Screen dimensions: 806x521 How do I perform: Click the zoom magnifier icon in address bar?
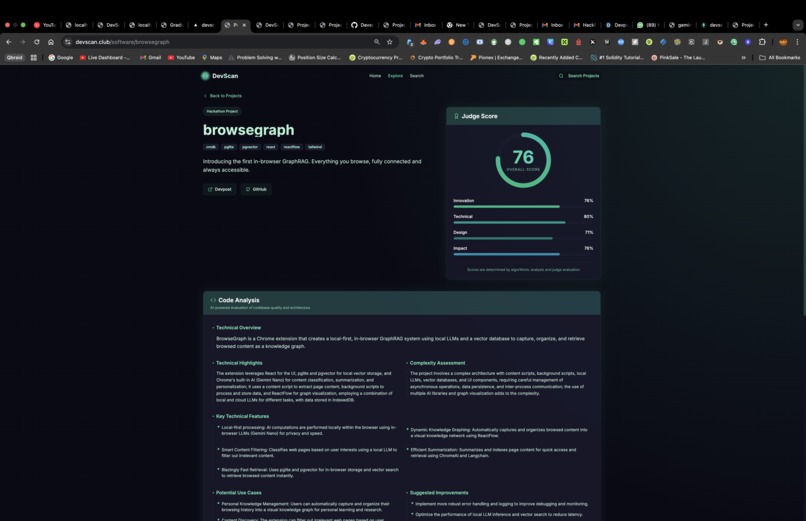click(377, 42)
